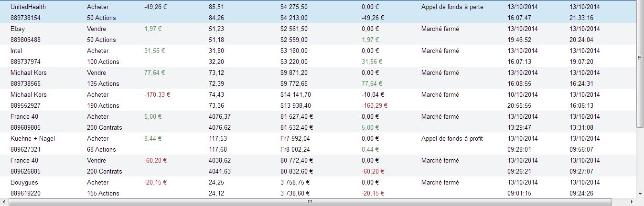Image resolution: width=644 pixels, height=206 pixels.
Task: Click the 77,64 € profit value
Action: point(154,73)
